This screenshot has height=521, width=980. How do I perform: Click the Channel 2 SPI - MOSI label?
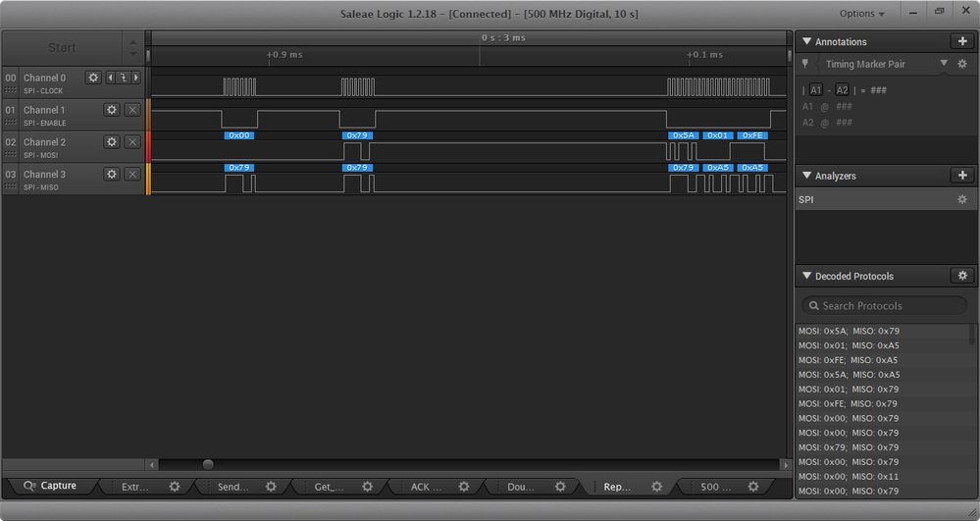tap(40, 155)
